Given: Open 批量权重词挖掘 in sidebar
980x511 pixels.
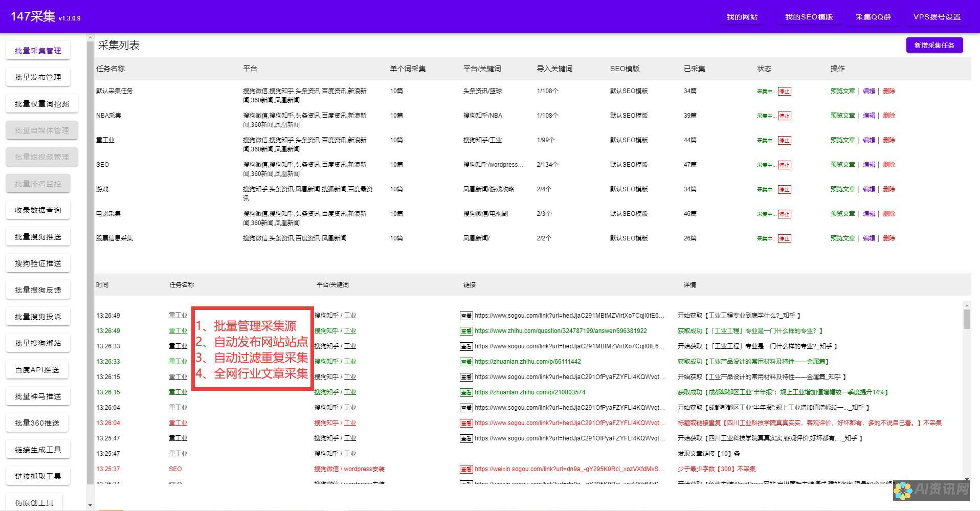Looking at the screenshot, I should (x=42, y=104).
